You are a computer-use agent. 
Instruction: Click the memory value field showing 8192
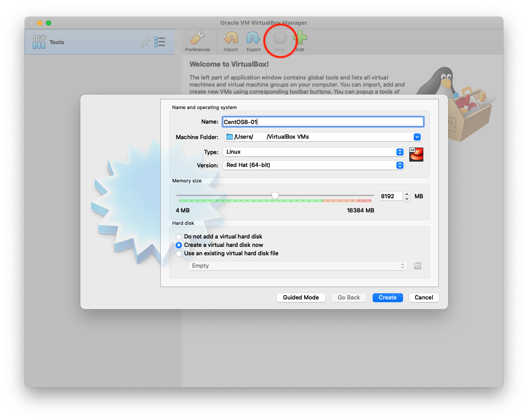[391, 197]
